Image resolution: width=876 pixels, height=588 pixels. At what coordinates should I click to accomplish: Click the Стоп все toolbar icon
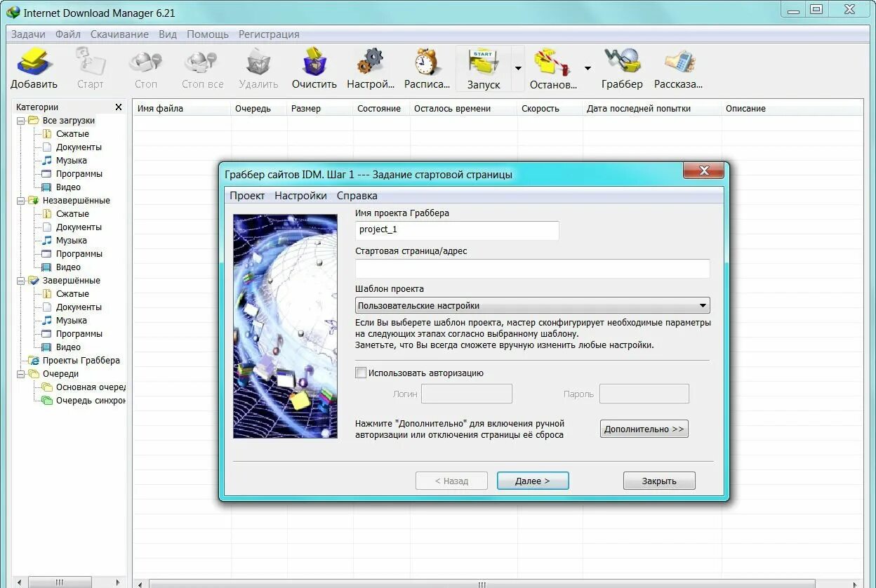(202, 62)
